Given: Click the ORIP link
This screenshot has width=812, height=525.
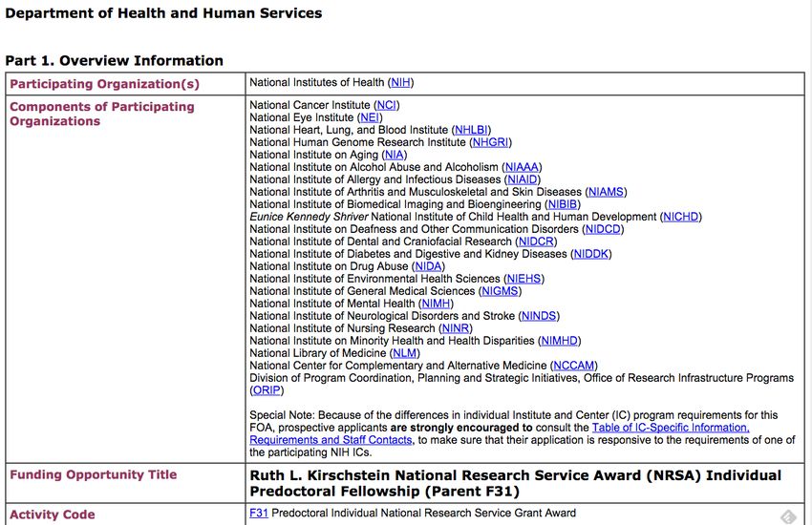Looking at the screenshot, I should (x=267, y=390).
